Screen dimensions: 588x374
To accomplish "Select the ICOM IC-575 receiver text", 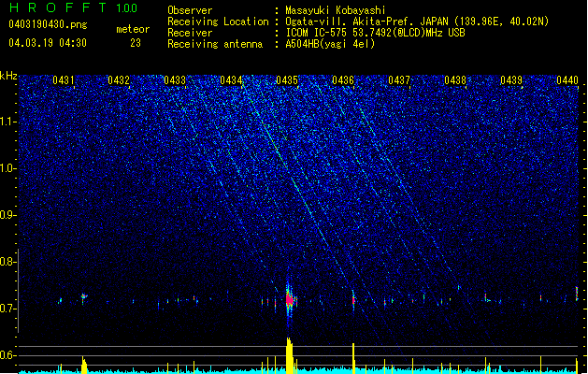I will [x=375, y=33].
